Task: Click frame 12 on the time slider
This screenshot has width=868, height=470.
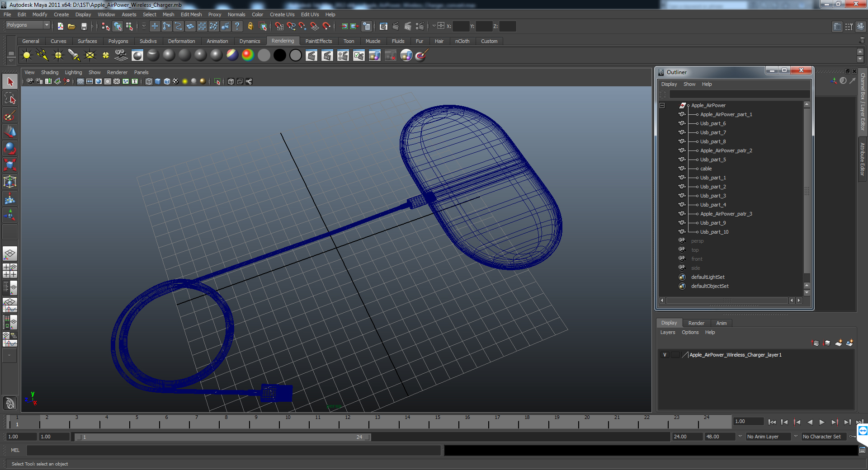Action: coord(348,422)
